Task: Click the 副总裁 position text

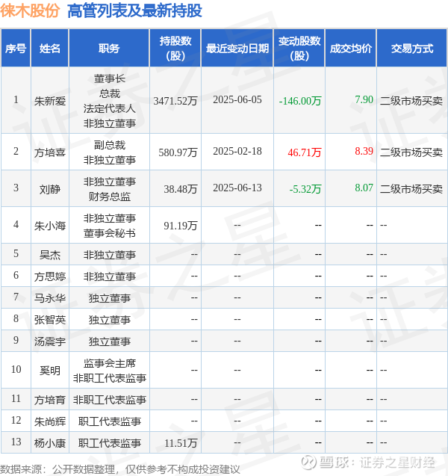Action: 110,145
